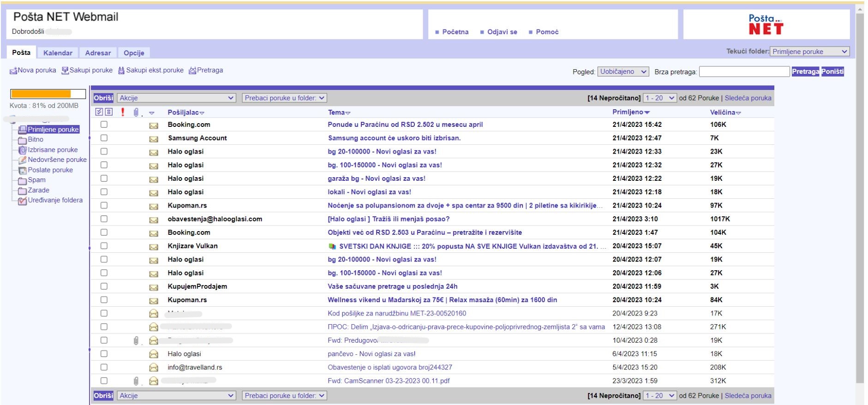Click the blue Pretraga button
Viewport: 868px width, 405px height.
805,71
